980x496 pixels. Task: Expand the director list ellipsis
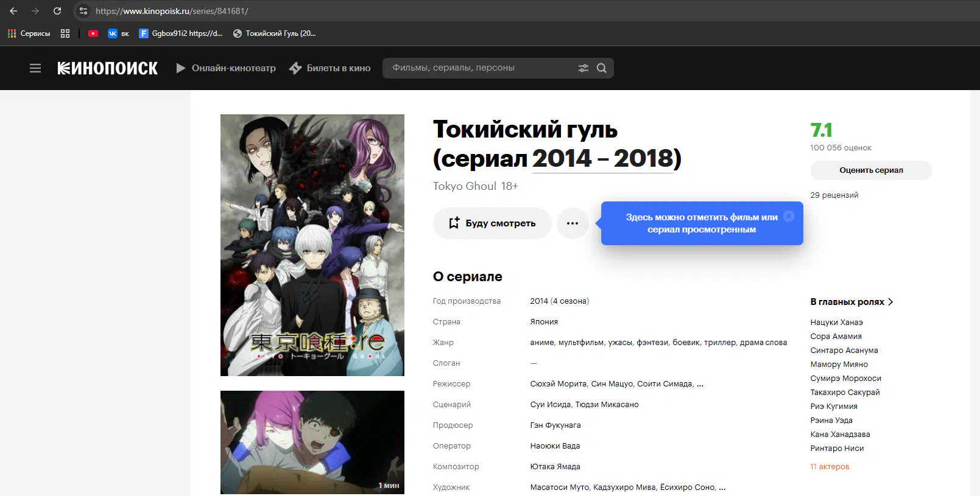[700, 384]
